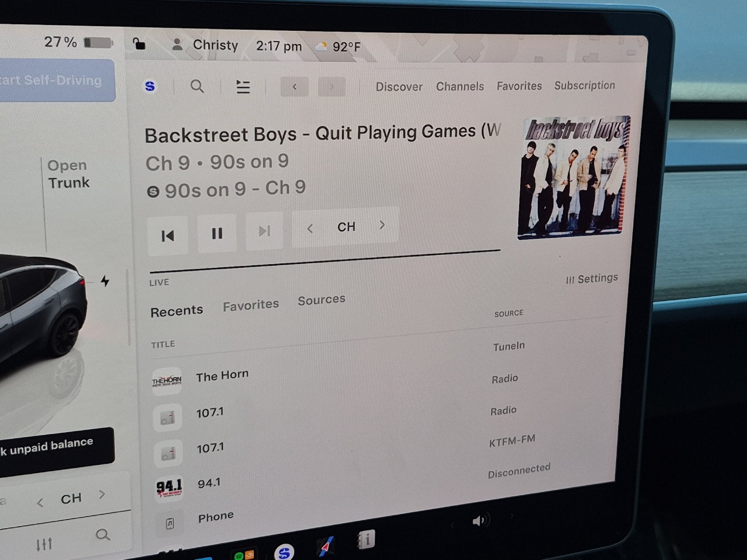Tap the door lock icon in status bar
Viewport: 747px width, 560px height.
[x=139, y=44]
